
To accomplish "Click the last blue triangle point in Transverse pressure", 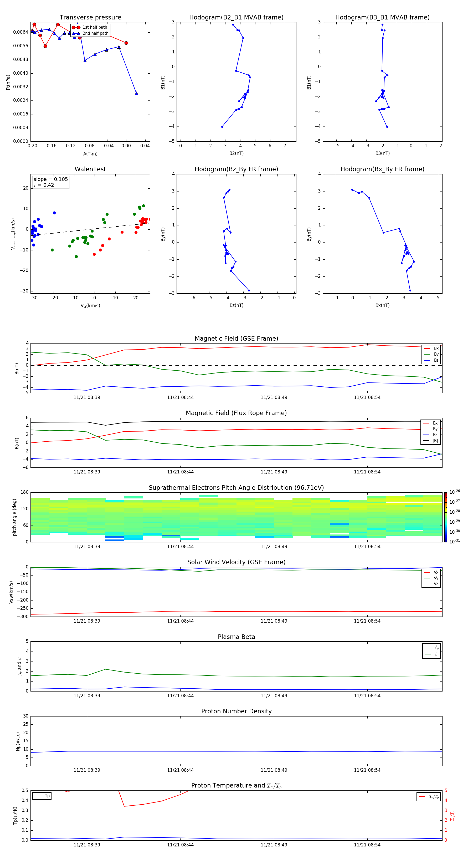I will click(136, 93).
